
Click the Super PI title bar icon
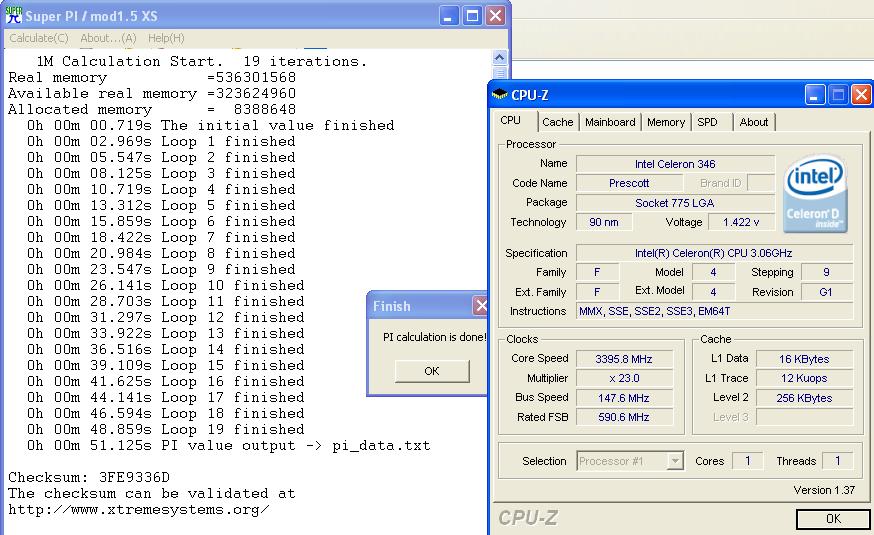click(x=13, y=15)
